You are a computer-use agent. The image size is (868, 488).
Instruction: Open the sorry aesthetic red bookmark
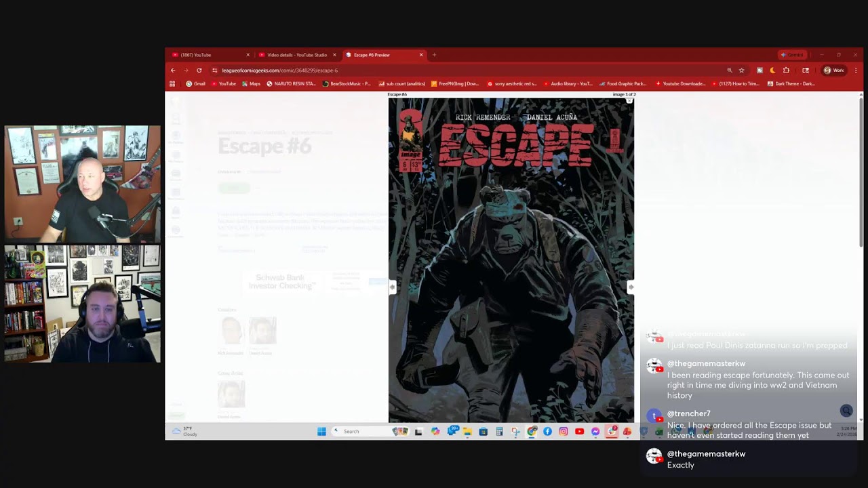512,84
